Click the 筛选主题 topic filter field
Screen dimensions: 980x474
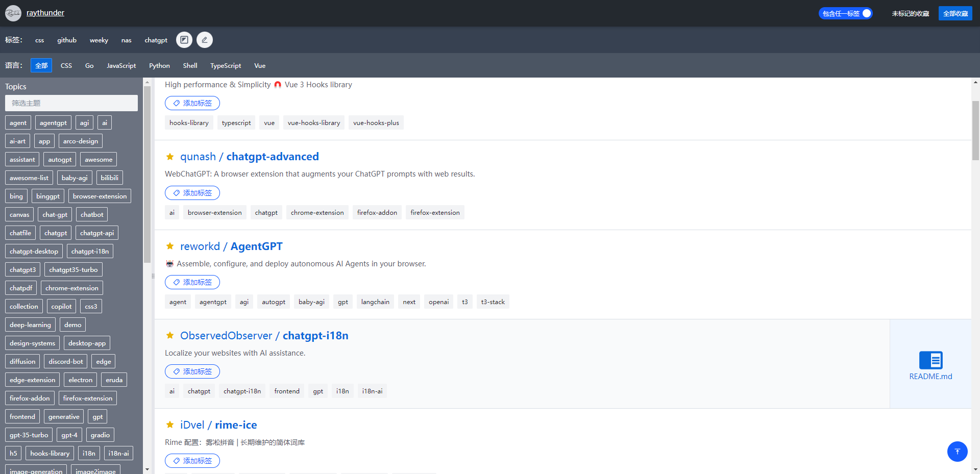tap(71, 103)
